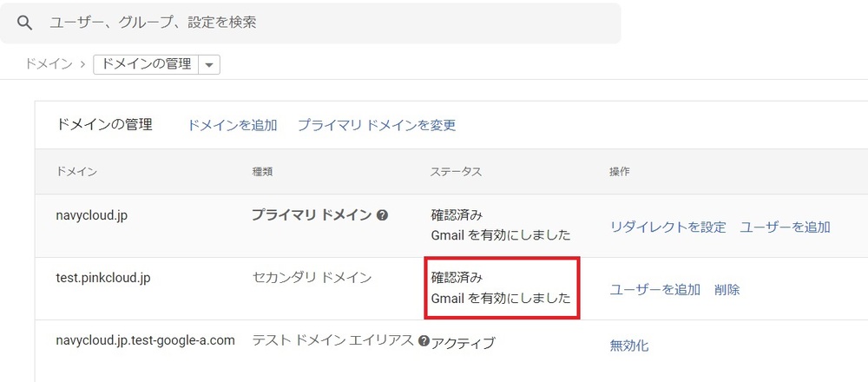868x382 pixels.
Task: Click the 操作 column header
Action: click(x=620, y=172)
